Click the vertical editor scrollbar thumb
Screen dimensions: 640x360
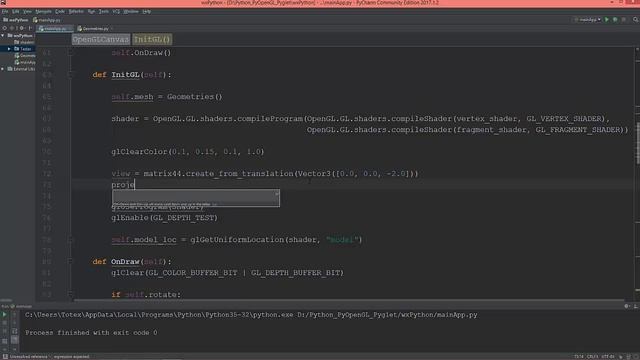pyautogui.click(x=638, y=144)
